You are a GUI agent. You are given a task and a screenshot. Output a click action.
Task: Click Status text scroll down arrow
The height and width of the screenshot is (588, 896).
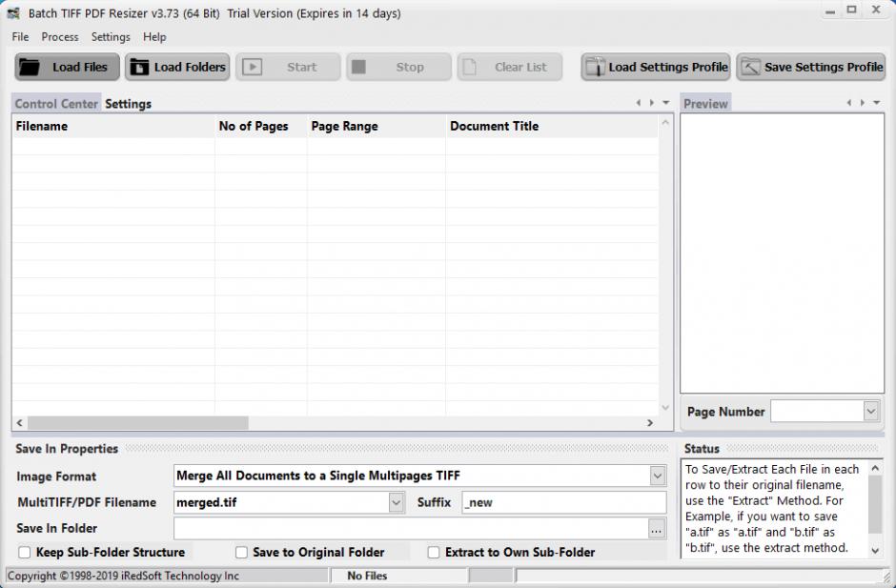[x=875, y=551]
